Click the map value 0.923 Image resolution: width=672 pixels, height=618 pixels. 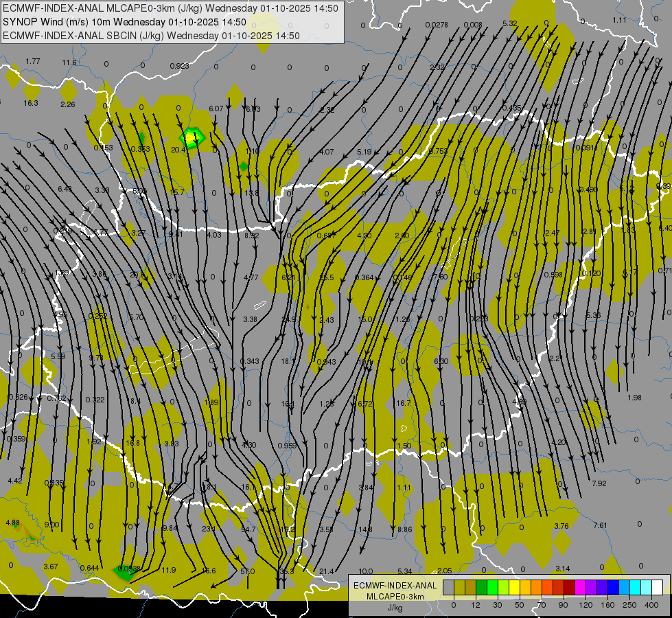tap(179, 66)
